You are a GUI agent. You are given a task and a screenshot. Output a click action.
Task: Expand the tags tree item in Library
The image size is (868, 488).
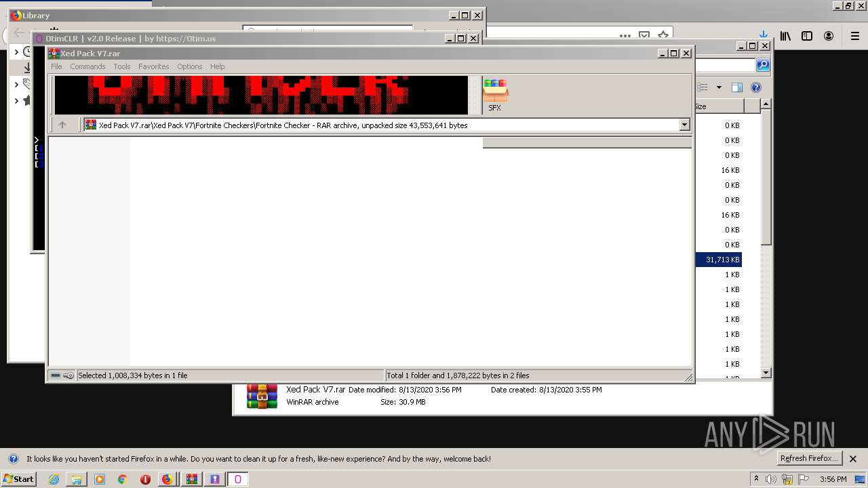tap(17, 85)
